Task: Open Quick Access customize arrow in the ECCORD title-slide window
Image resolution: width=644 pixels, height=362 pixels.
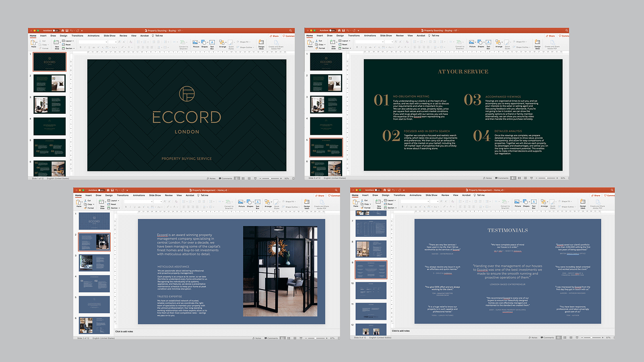Action: pyautogui.click(x=82, y=31)
